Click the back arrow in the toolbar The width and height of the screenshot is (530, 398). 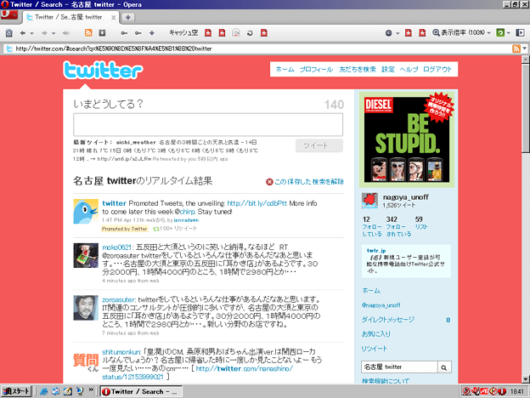click(x=23, y=33)
